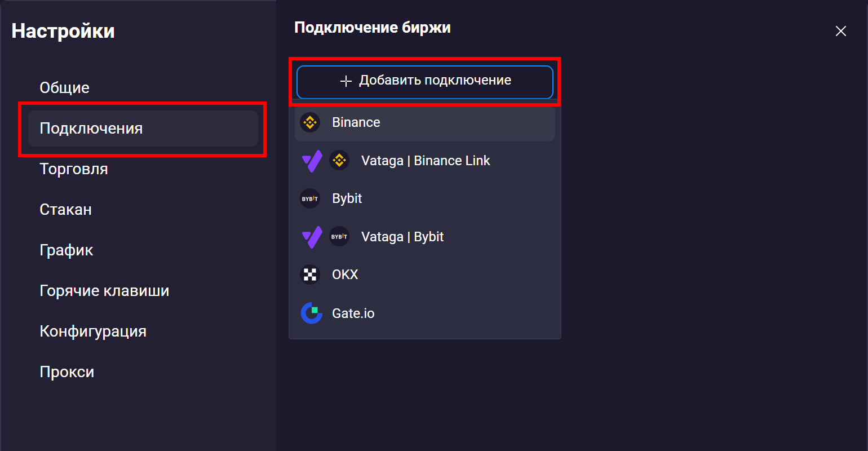868x451 pixels.
Task: Click the Vataga logo in the Vataga | Bybit row
Action: coord(312,237)
